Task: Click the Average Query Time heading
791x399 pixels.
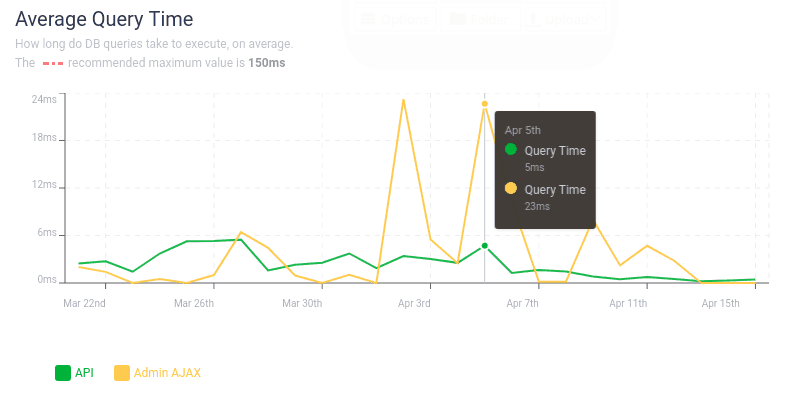Action: [x=104, y=20]
